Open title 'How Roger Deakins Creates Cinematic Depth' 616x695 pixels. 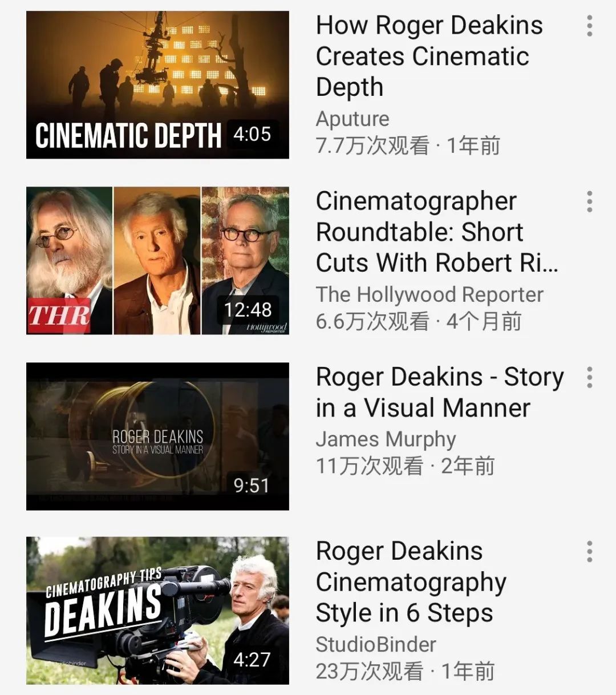click(429, 56)
